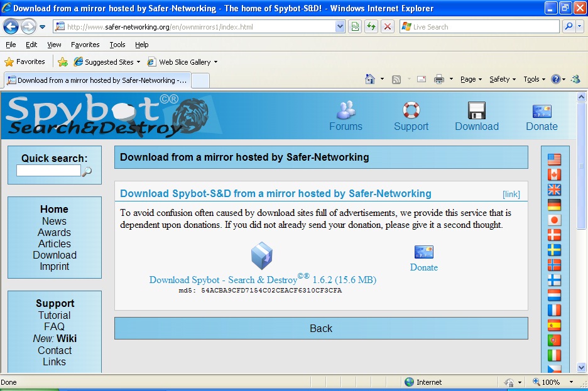Screen dimensions: 588x391
Task: Open the Page command bar menu
Action: point(471,79)
